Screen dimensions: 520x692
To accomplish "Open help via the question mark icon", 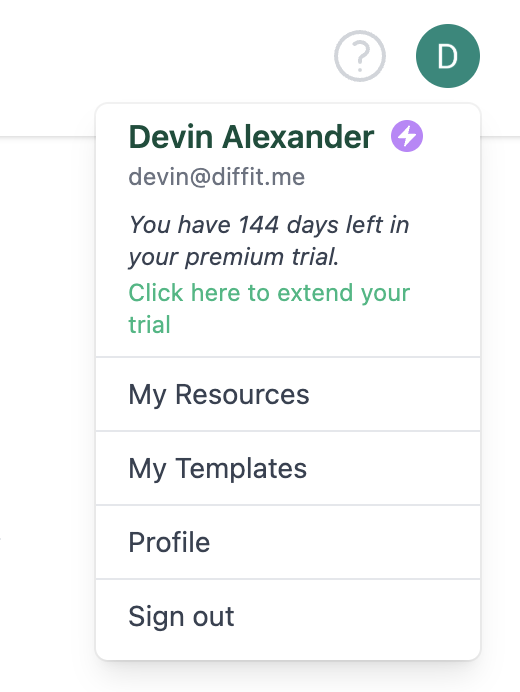I will 360,56.
